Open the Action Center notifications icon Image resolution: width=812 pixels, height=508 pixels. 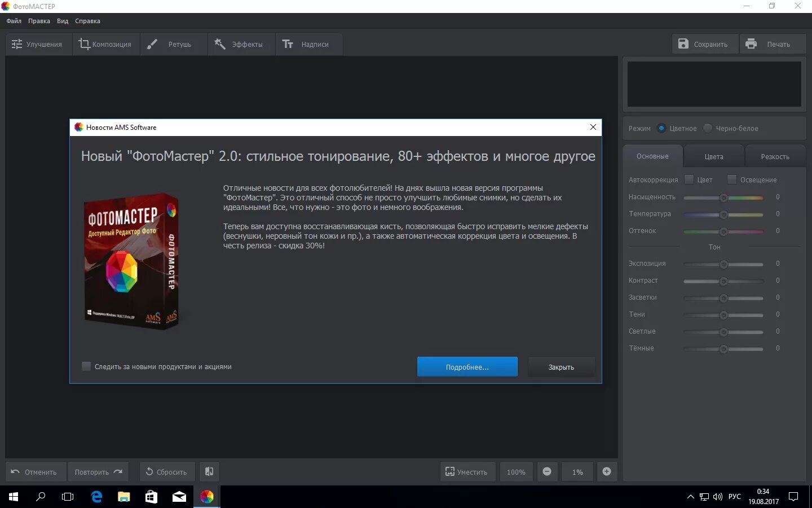pos(793,497)
